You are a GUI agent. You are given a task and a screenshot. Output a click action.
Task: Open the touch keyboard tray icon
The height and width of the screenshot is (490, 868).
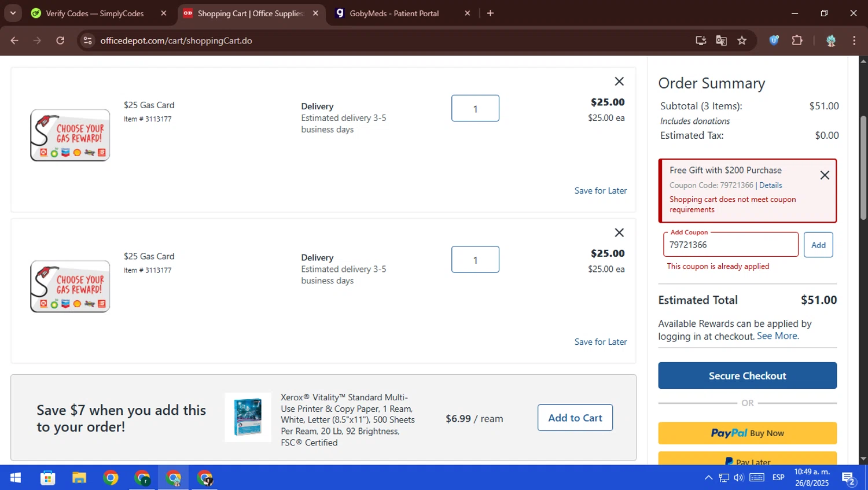click(x=757, y=478)
